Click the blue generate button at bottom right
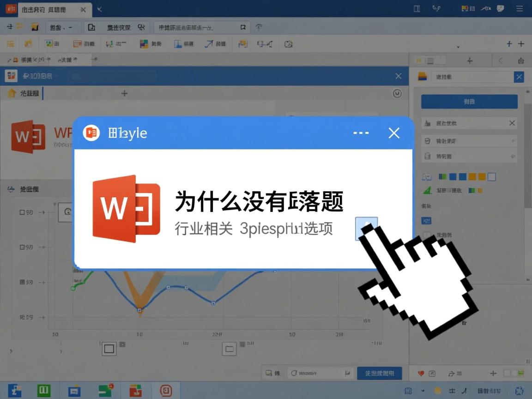Screen dimensions: 532x399 point(380,373)
